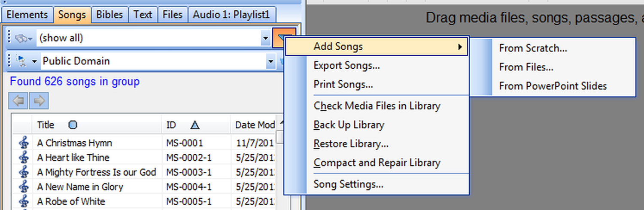Switch to the Bibles tab
This screenshot has height=210, width=644.
pyautogui.click(x=109, y=15)
